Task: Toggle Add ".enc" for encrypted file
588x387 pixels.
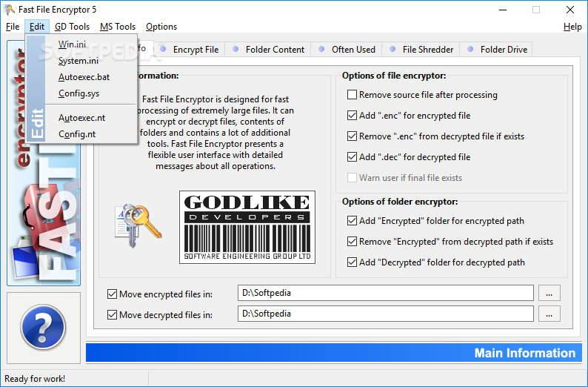Action: 409,116
